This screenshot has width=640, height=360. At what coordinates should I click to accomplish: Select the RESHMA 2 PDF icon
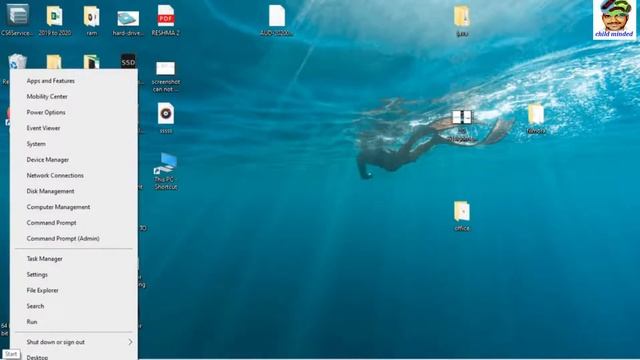click(x=166, y=20)
